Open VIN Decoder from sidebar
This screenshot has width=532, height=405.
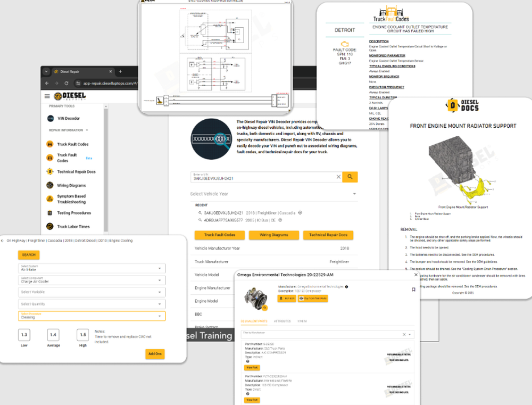(x=69, y=119)
